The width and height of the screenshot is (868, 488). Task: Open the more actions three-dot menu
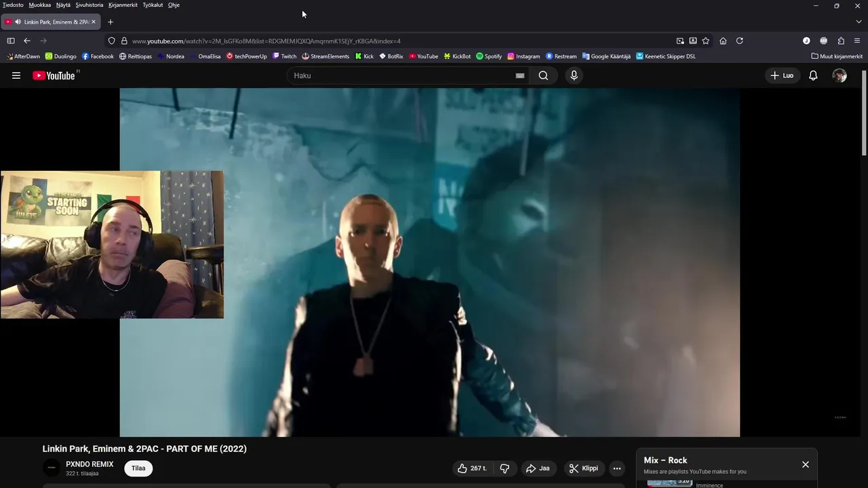[616, 468]
